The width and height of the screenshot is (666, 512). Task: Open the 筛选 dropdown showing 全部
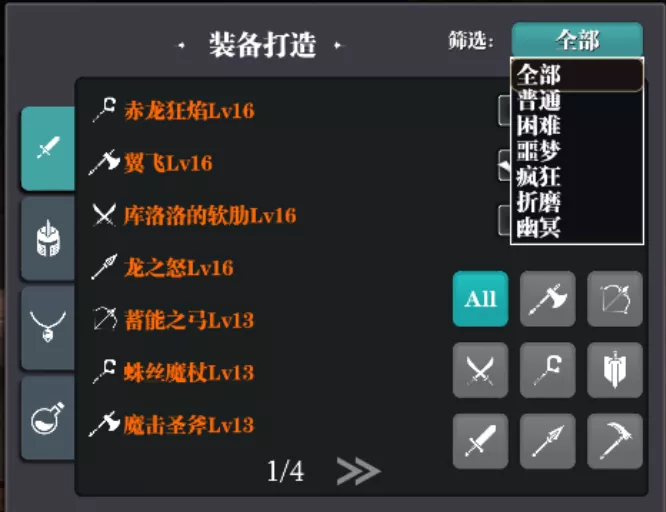tap(577, 40)
